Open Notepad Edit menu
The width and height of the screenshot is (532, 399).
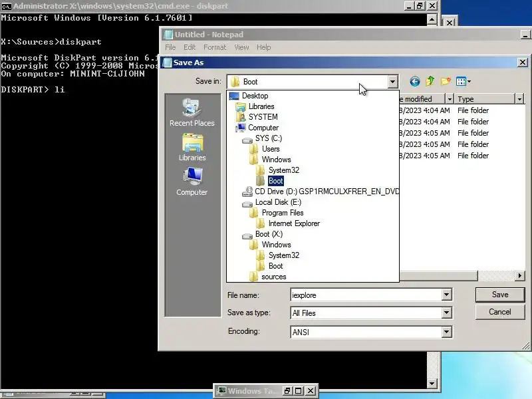pos(190,47)
